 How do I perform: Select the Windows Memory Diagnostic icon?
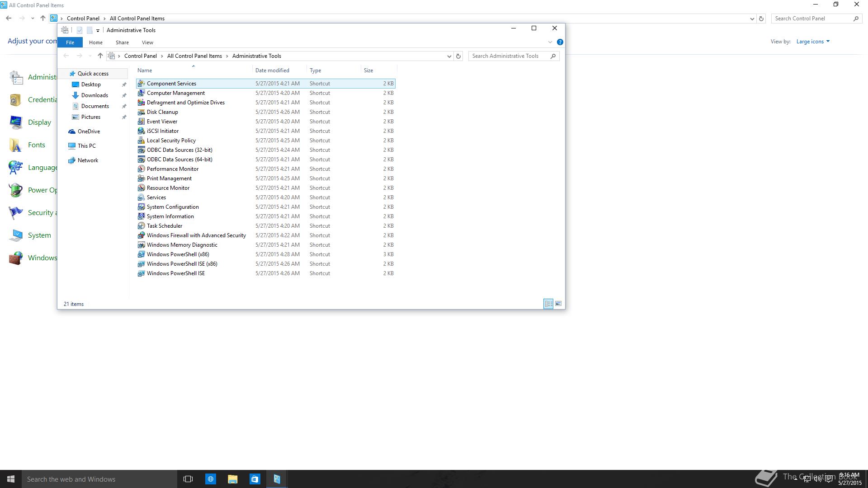[141, 245]
